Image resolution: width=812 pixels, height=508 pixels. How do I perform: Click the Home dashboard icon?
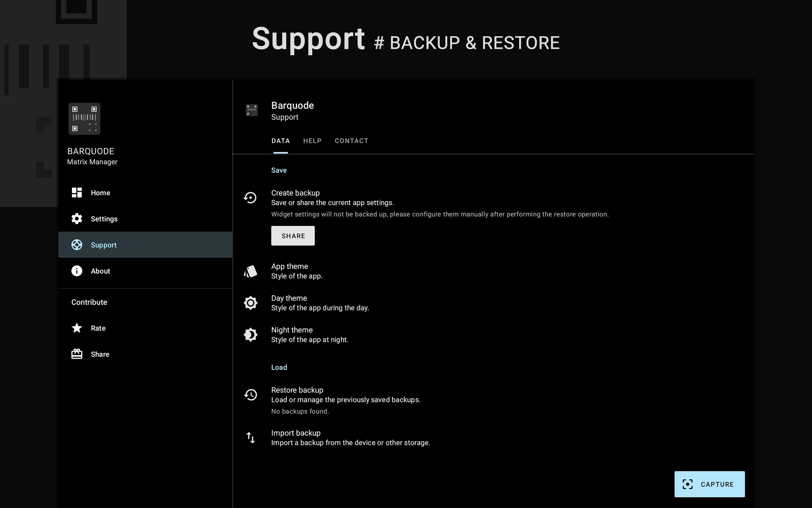[77, 192]
